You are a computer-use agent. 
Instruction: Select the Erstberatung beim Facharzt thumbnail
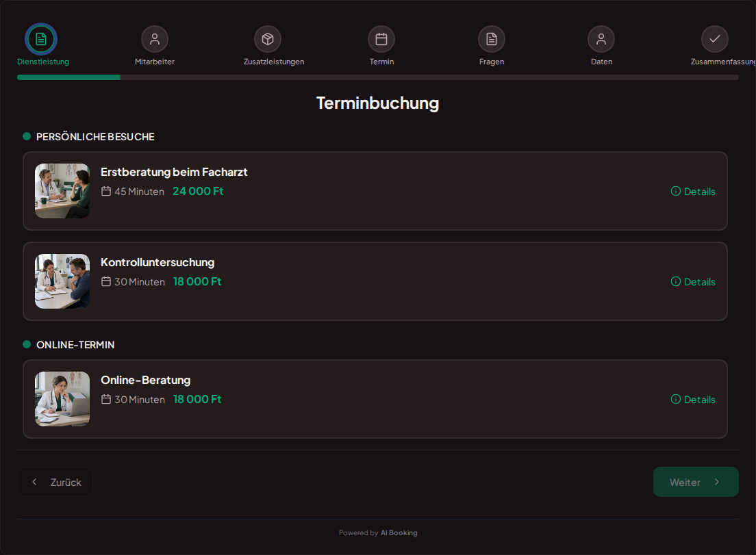pos(62,191)
